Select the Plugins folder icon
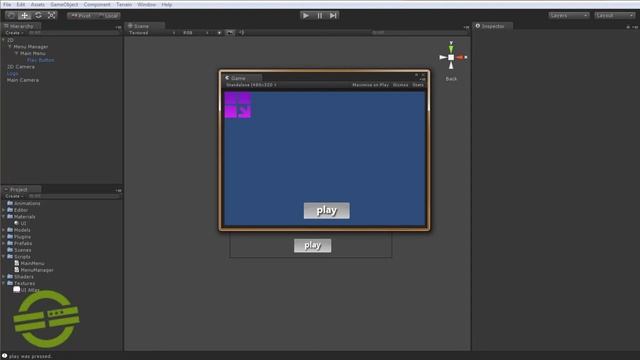Screen dimensions: 640x360 (x=10, y=236)
